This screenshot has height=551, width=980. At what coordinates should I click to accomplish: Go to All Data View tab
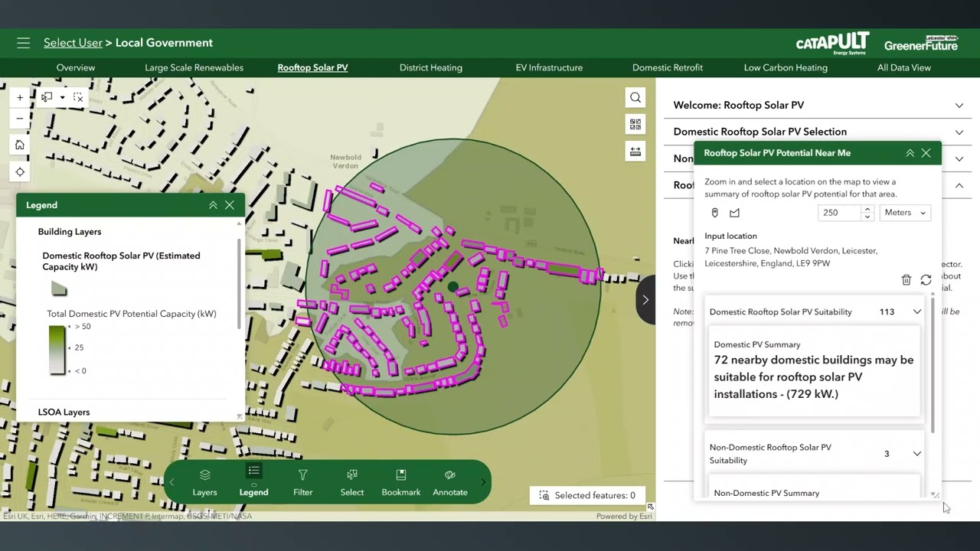tap(904, 67)
